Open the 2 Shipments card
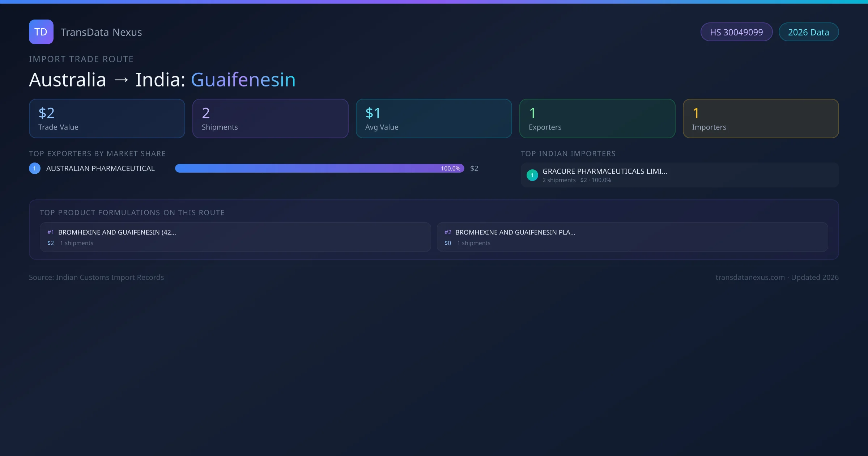 pos(270,119)
